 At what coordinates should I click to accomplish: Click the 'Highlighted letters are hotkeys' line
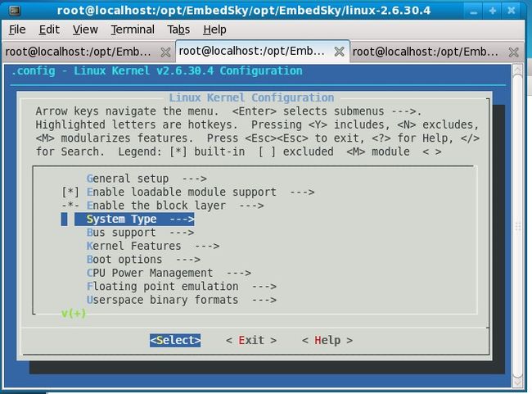click(x=257, y=125)
